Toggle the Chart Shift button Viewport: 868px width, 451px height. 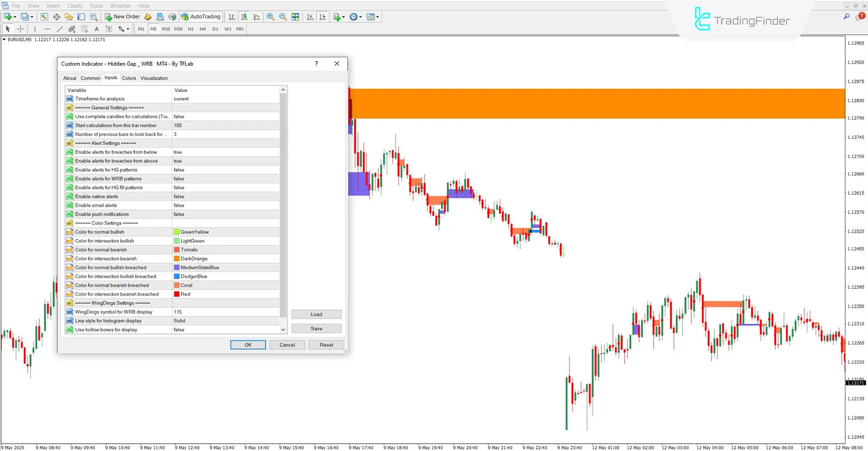[x=323, y=17]
